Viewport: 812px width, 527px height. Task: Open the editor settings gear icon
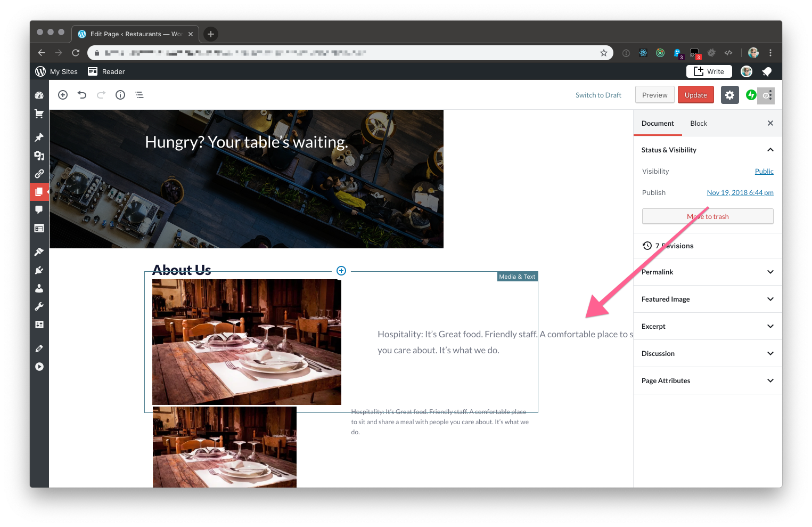click(729, 95)
